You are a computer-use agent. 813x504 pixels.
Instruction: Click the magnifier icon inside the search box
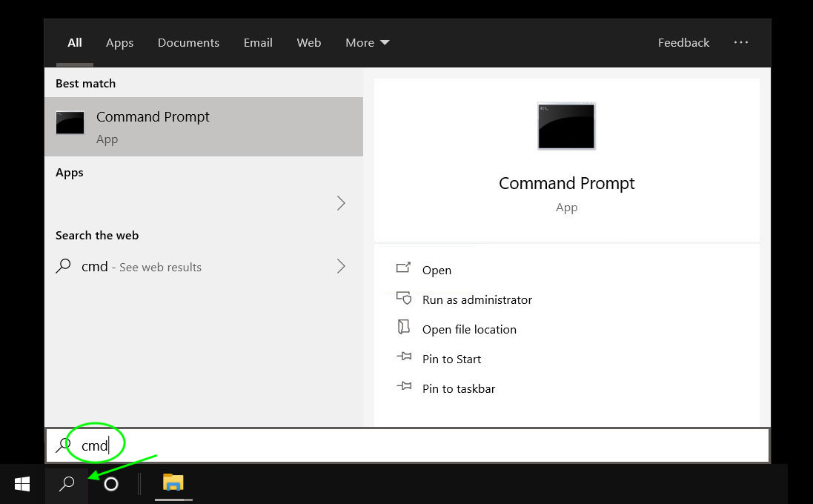click(x=63, y=445)
